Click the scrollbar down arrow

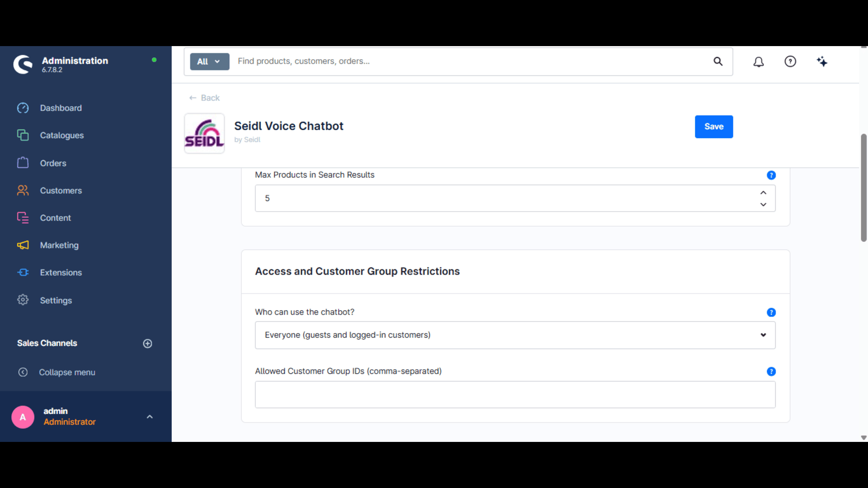click(x=863, y=438)
